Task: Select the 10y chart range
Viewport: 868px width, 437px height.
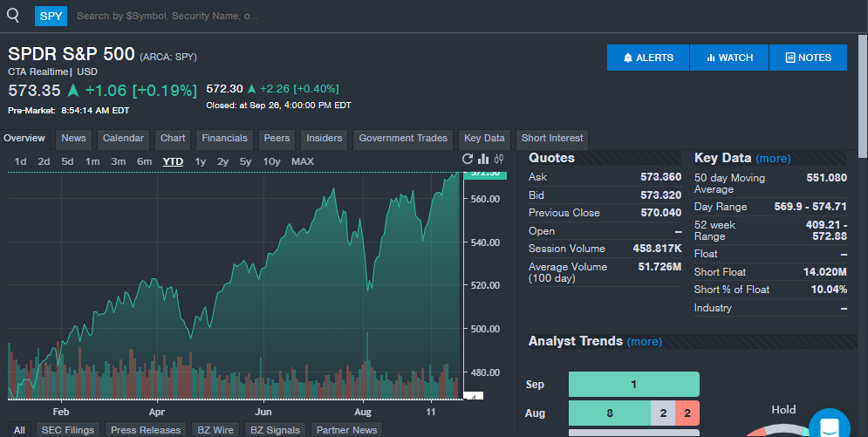Action: pyautogui.click(x=271, y=161)
